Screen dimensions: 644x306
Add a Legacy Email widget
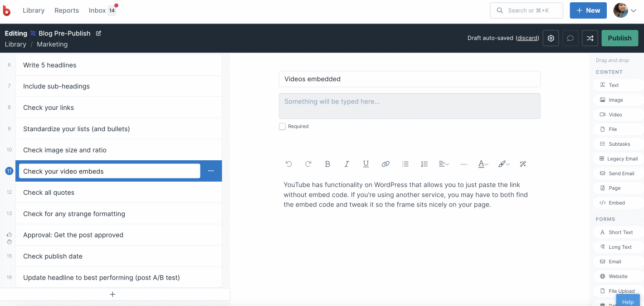tap(619, 159)
